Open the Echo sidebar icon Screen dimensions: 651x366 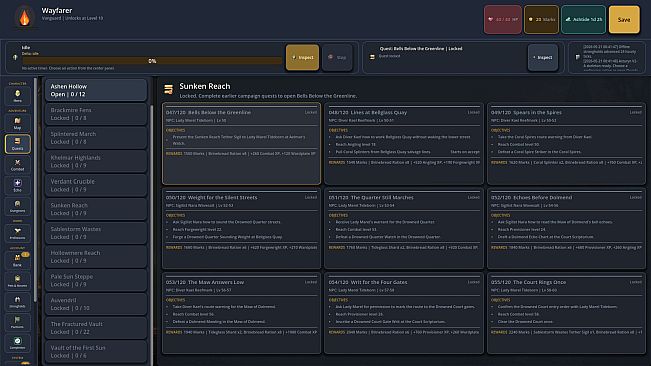pyautogui.click(x=17, y=185)
